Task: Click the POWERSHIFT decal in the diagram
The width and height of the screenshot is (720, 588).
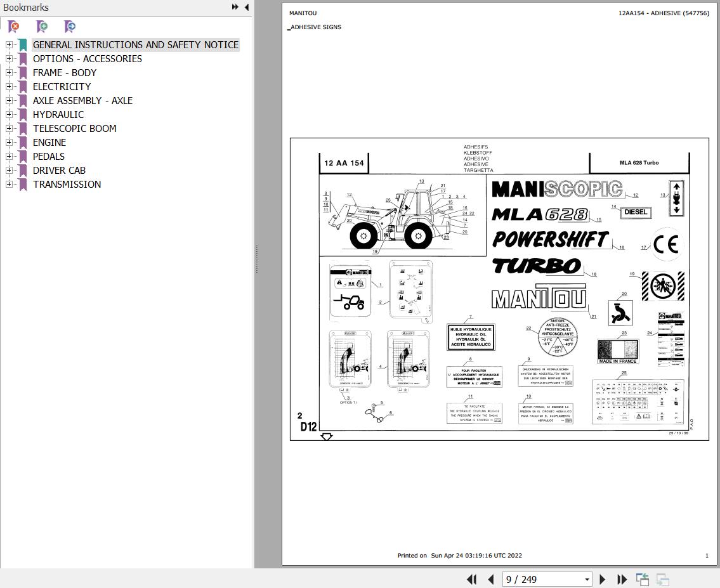Action: click(551, 239)
